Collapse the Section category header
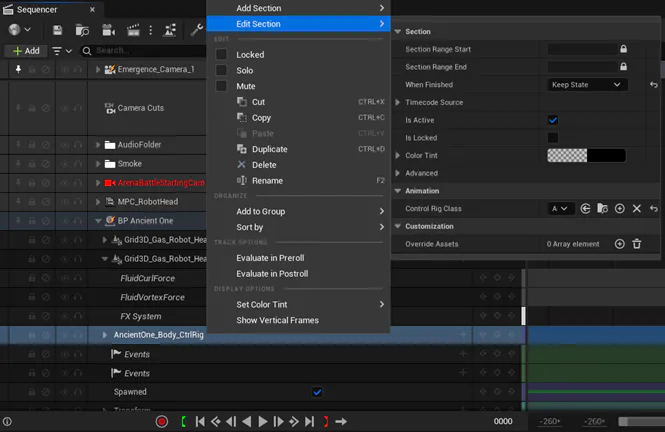 pos(398,31)
